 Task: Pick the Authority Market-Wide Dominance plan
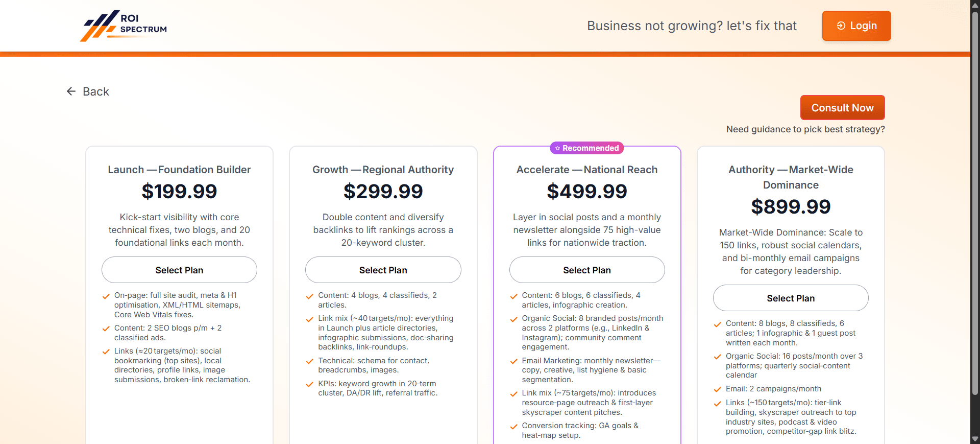pos(791,298)
